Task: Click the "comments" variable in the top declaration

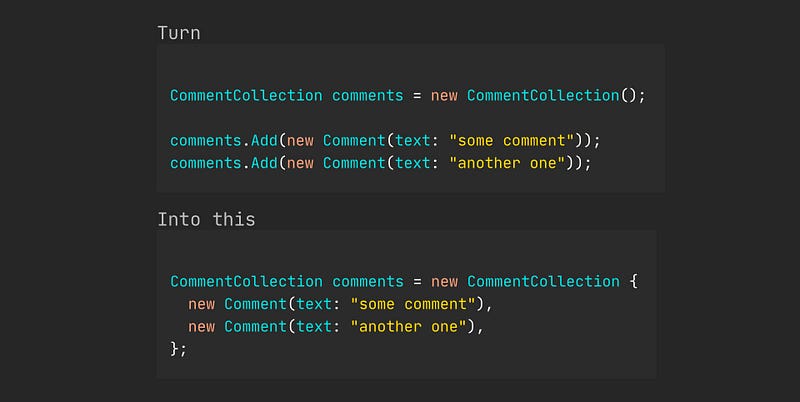Action: click(x=367, y=95)
